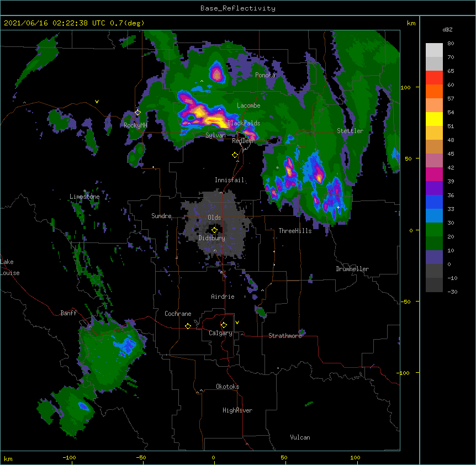Screen dimensions: 476x465
Task: Click the yellow diamond marker above Calgary label
Action: 224,325
